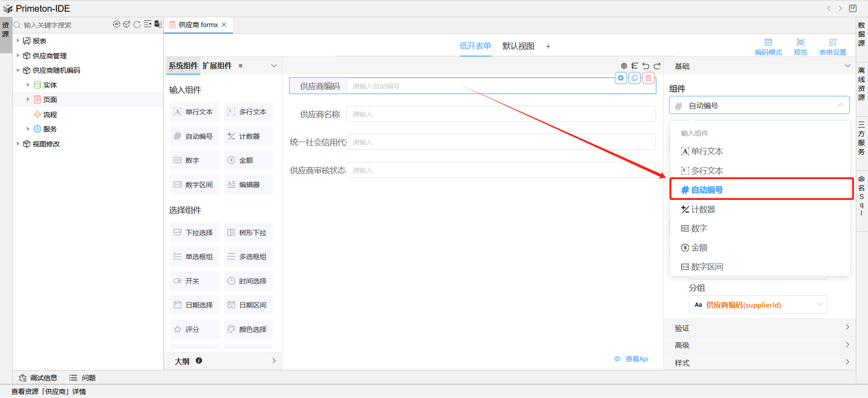Open 编码模式 coding mode
868x398 pixels.
pos(768,46)
